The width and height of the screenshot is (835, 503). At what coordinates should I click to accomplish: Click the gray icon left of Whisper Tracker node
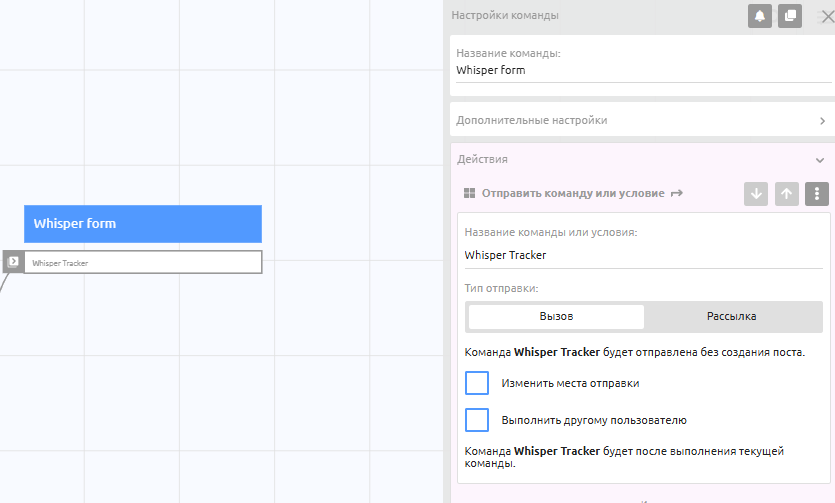(13, 262)
